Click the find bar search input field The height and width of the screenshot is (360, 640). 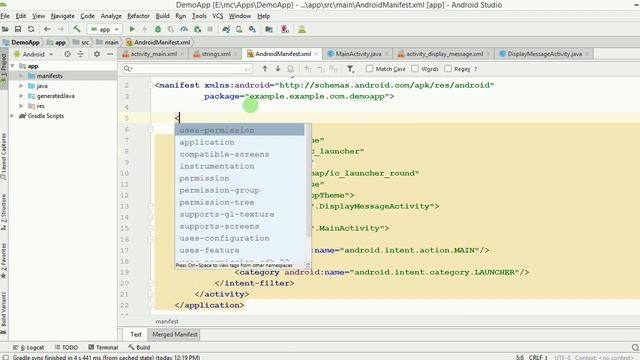point(187,69)
